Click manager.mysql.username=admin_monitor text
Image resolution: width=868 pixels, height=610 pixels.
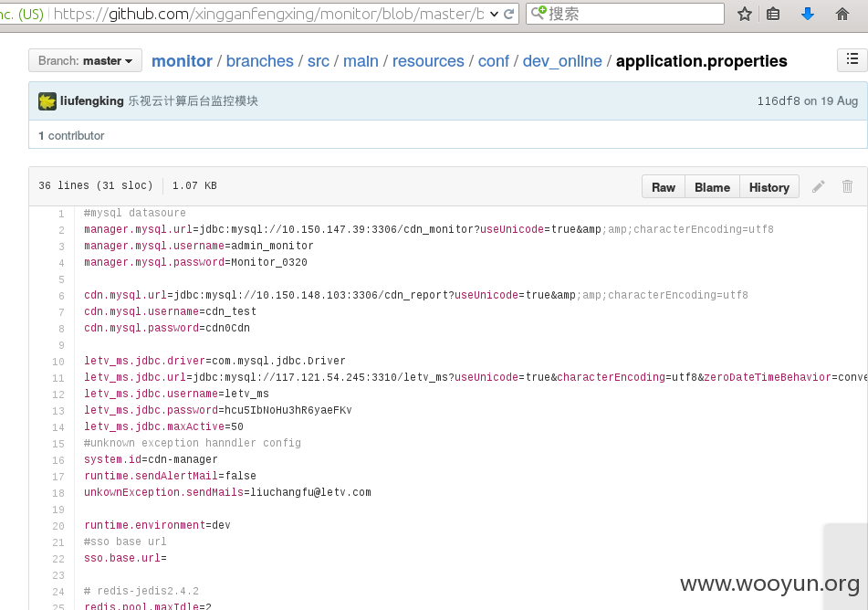(199, 246)
